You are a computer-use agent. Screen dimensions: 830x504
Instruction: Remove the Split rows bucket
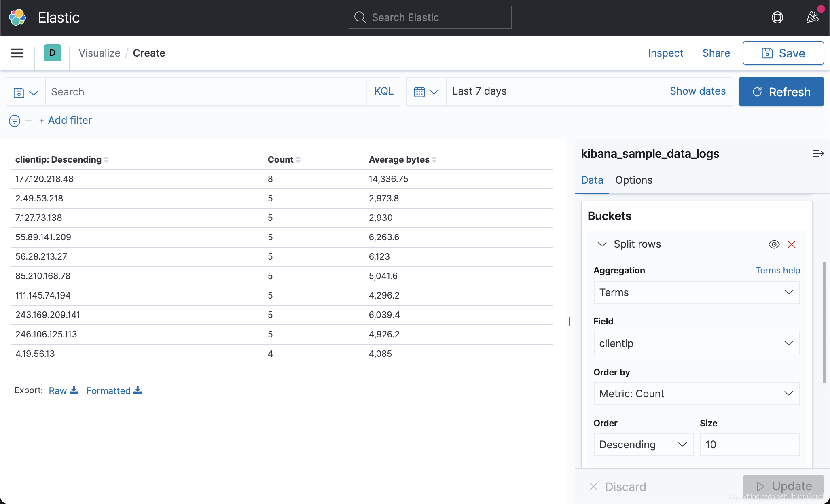point(792,244)
